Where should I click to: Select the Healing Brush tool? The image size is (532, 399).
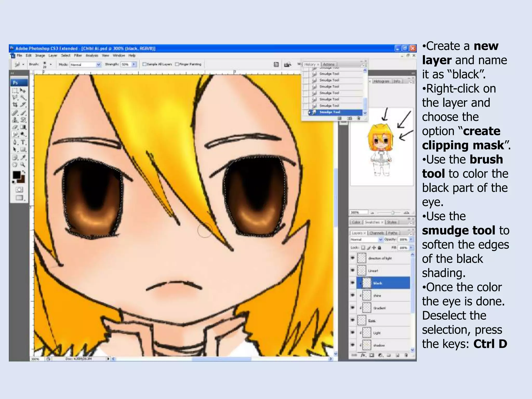(15, 113)
